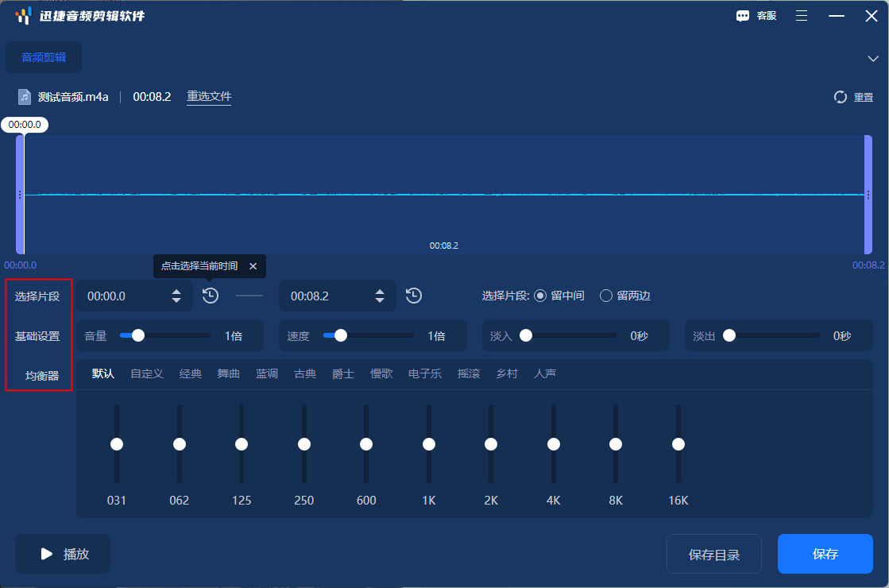Increase start time with up stepper arrow

click(176, 291)
